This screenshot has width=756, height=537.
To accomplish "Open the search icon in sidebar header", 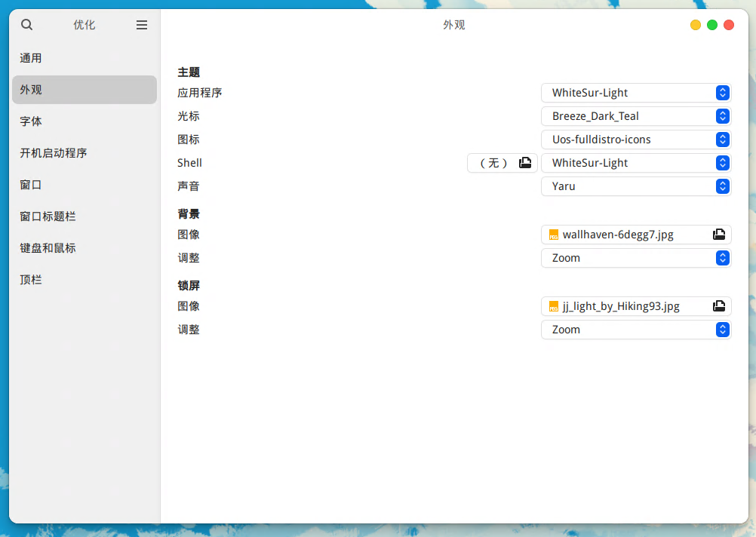I will click(x=27, y=25).
